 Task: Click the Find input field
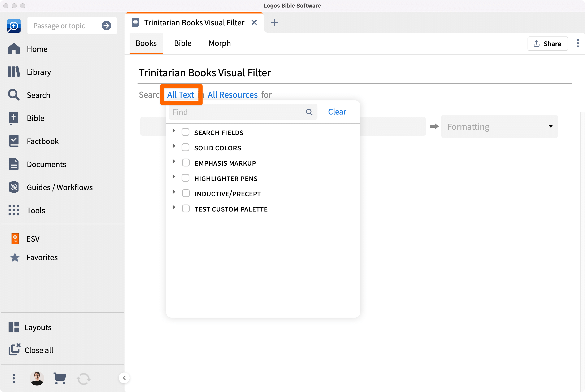[243, 112]
